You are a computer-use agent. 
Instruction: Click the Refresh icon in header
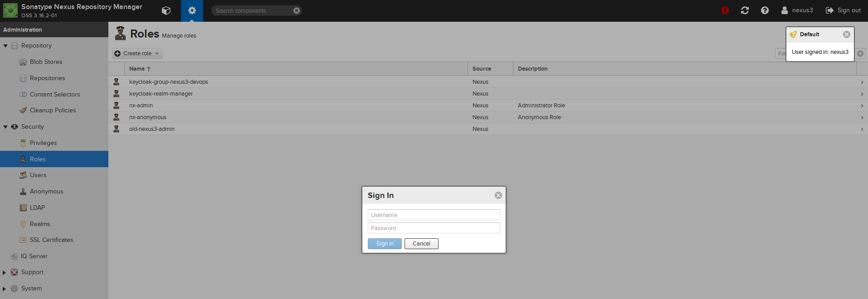coord(745,10)
